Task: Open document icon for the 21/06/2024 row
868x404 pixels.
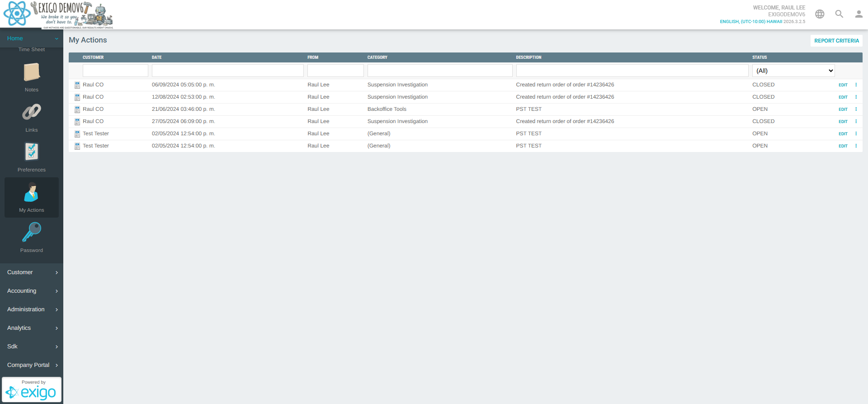Action: pos(77,109)
